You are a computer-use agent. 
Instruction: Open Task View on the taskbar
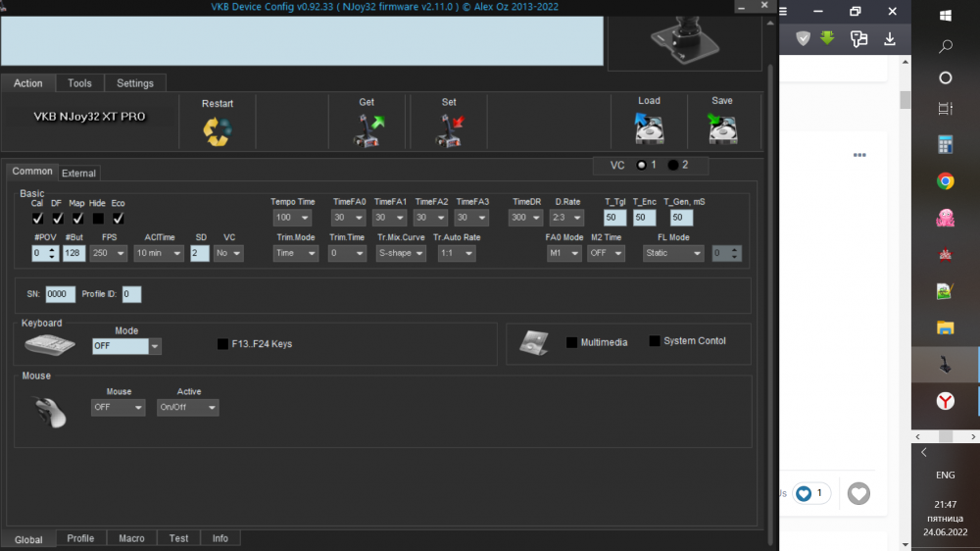pyautogui.click(x=945, y=108)
